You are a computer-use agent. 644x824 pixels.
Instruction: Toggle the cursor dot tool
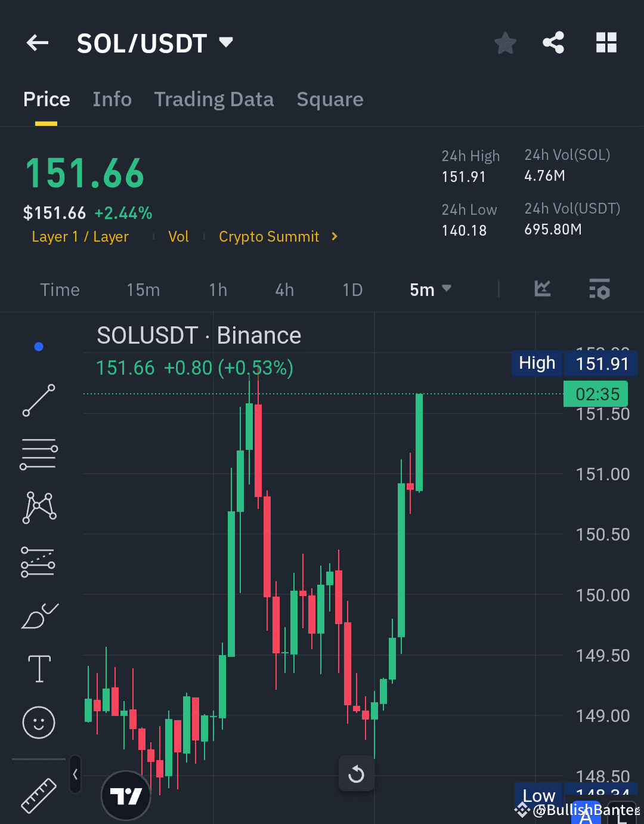click(x=38, y=346)
